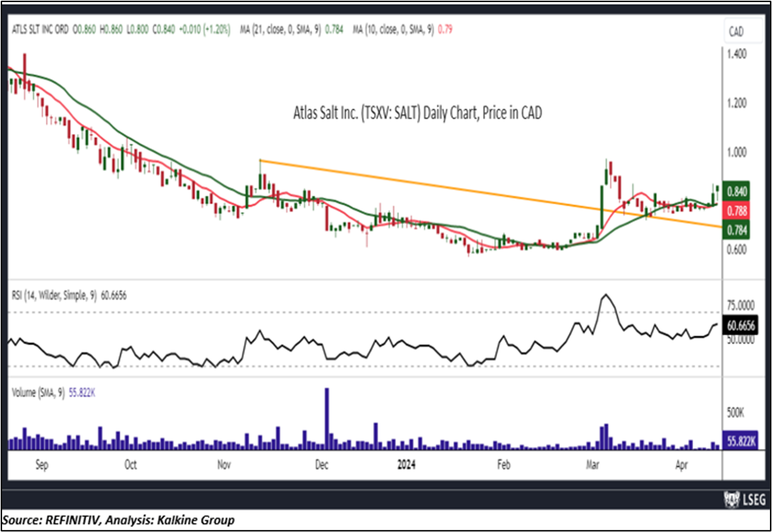This screenshot has height=532, width=772.
Task: Click the source line naming REFINITIV
Action: pos(118,520)
